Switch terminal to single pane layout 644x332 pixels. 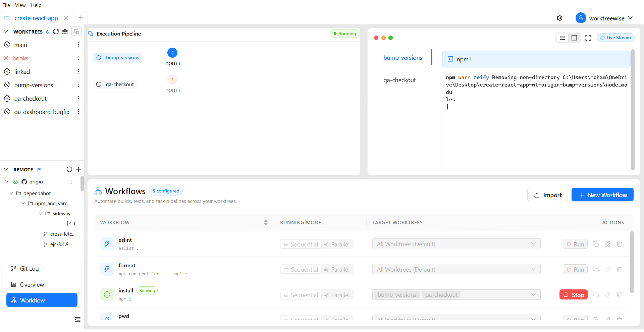point(574,38)
